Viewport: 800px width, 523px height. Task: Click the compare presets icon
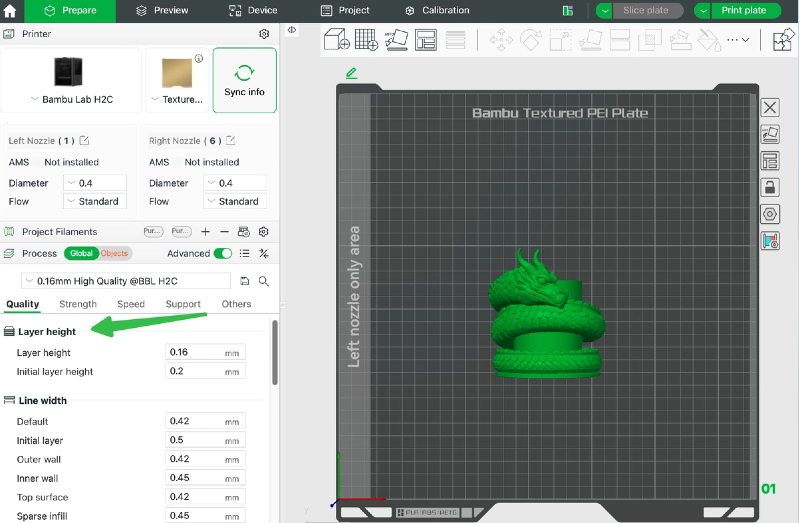click(x=264, y=254)
